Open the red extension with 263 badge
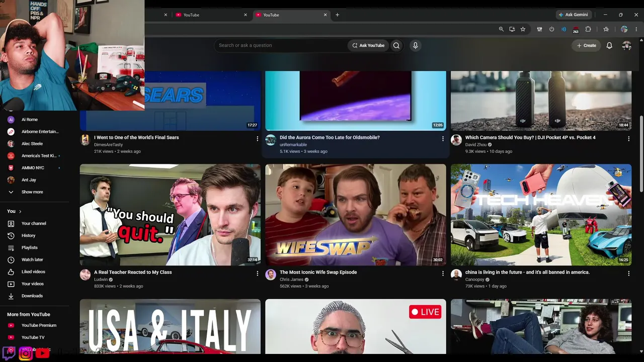This screenshot has width=644, height=362. (x=576, y=30)
